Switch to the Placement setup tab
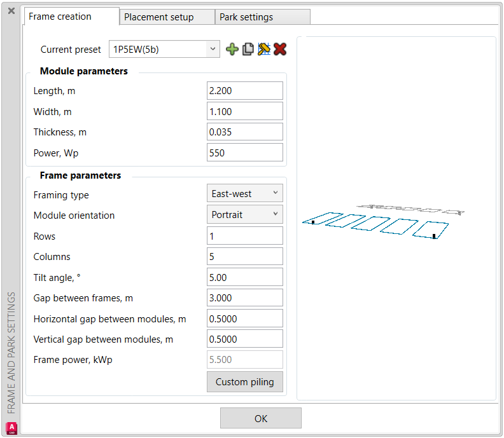 [159, 17]
